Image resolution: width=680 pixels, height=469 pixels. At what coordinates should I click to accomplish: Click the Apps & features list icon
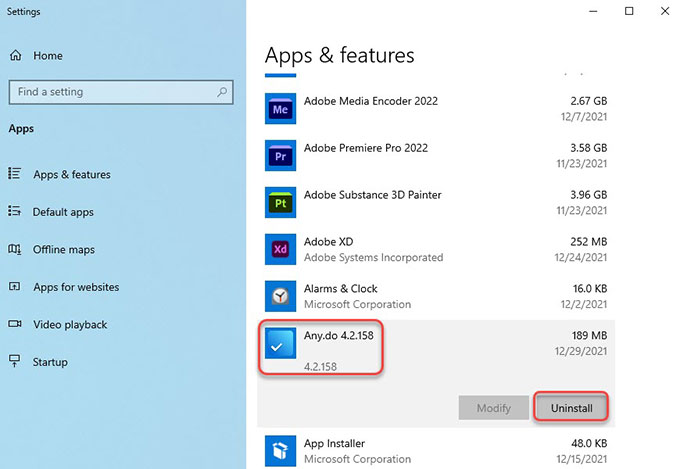pyautogui.click(x=14, y=174)
